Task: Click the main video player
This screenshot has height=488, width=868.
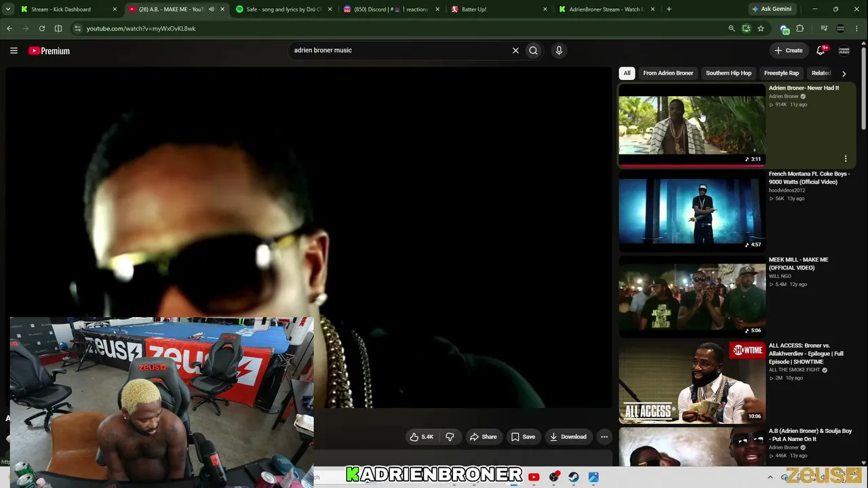Action: click(309, 237)
